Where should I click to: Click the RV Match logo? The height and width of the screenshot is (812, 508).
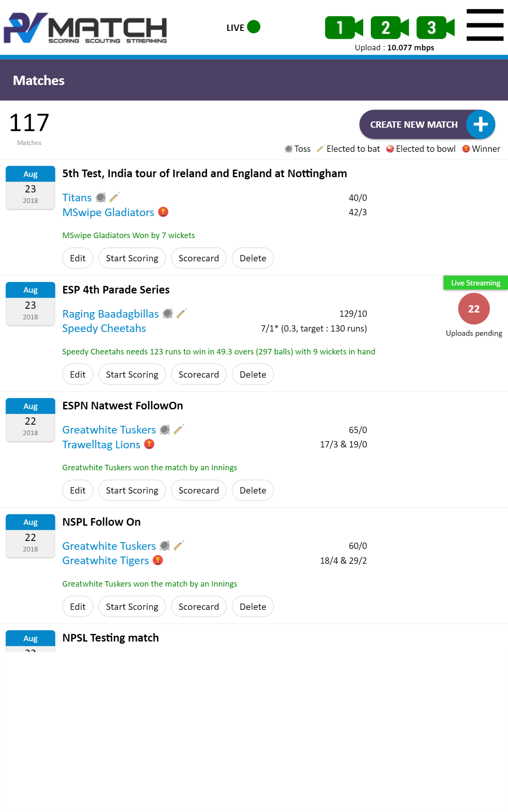(85, 28)
